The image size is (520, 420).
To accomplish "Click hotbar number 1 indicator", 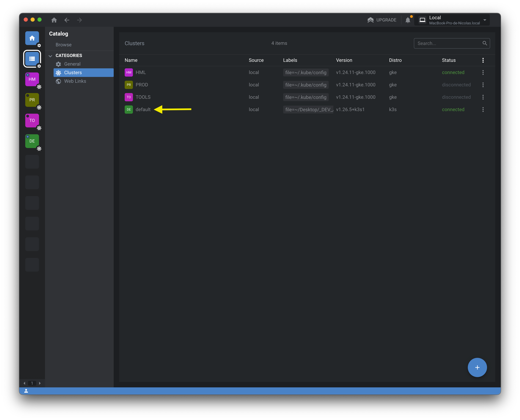I will (x=32, y=383).
